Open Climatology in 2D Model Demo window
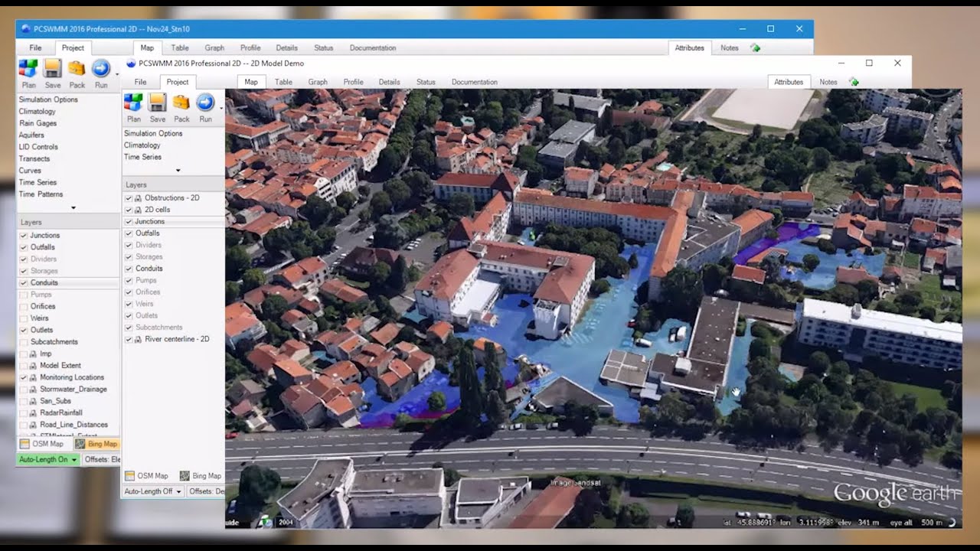 coord(142,145)
